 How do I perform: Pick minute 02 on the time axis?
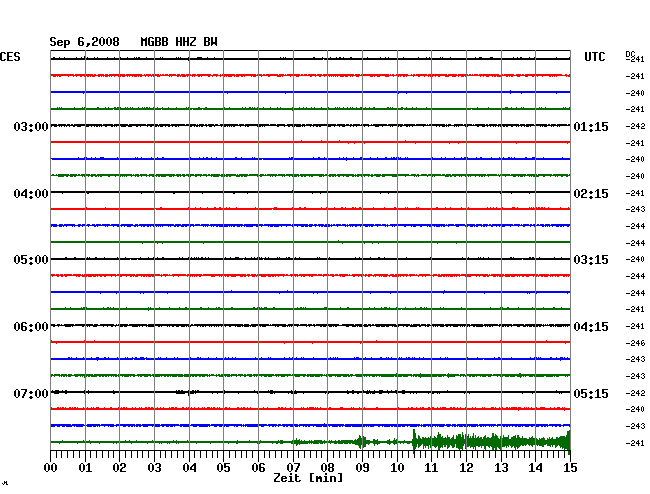[119, 468]
